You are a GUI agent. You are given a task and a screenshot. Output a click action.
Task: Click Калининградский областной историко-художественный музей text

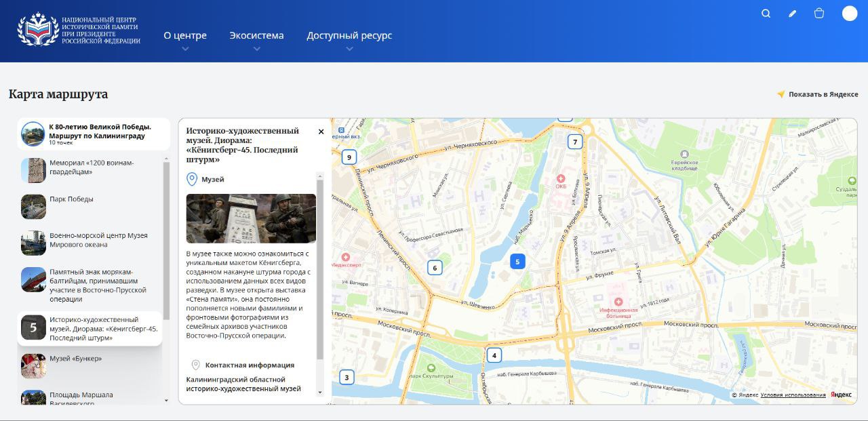243,384
